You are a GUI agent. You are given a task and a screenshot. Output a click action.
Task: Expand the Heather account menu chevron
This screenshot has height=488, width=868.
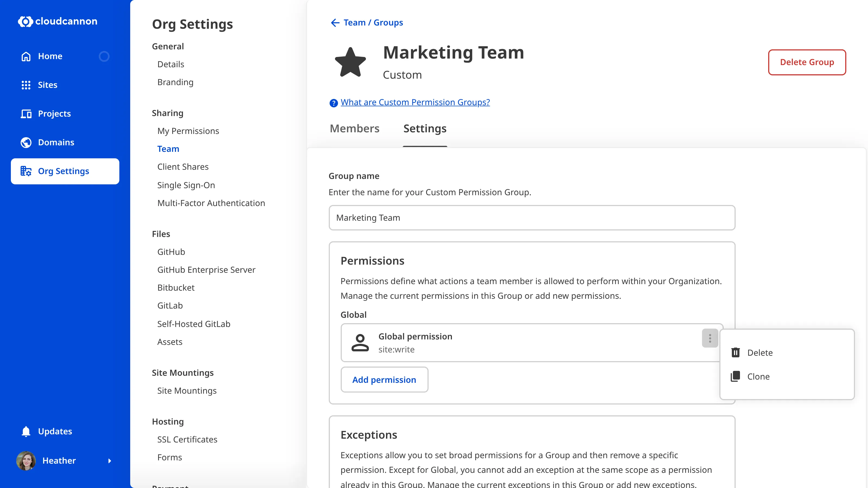coord(110,461)
